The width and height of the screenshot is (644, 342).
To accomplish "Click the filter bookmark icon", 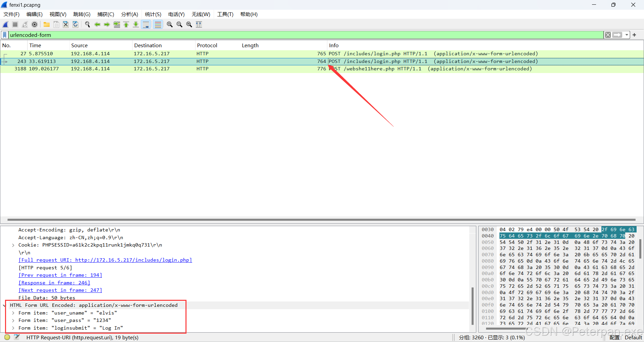I will (x=5, y=35).
